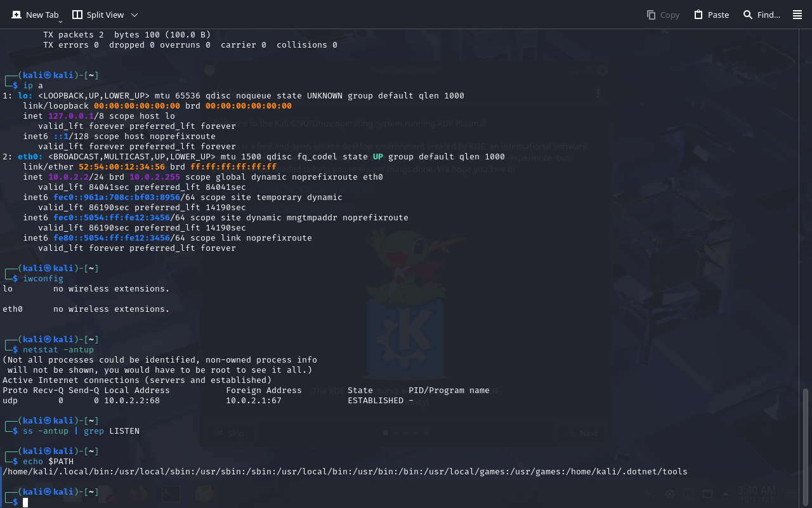Click the 'netstat -antup' command text
The image size is (812, 508).
[x=58, y=350]
